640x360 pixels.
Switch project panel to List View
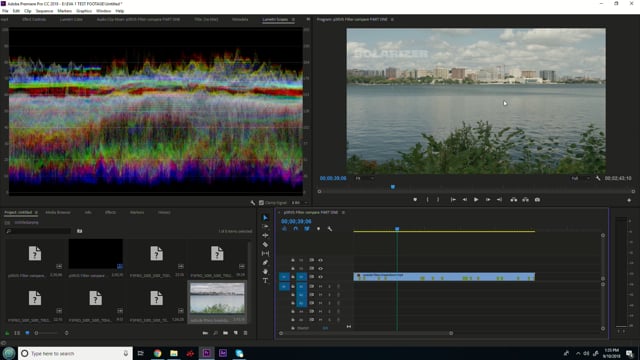tap(17, 333)
